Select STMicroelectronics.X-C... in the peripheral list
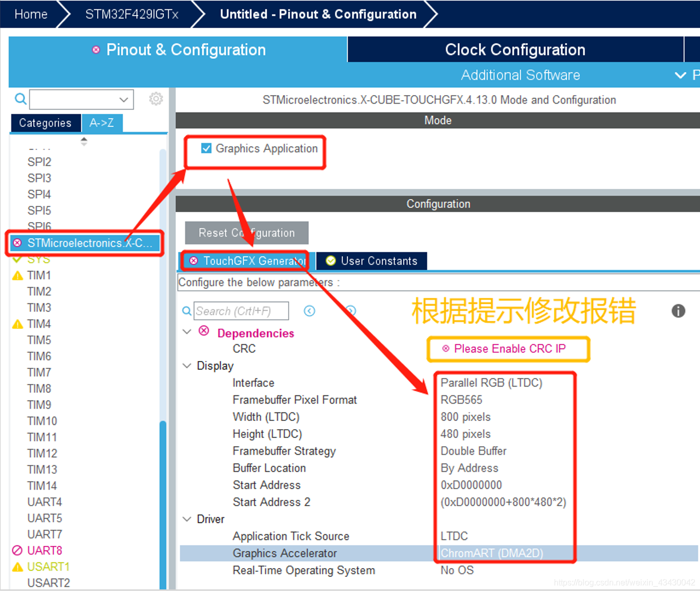Viewport: 700px width, 592px height. pos(85,243)
